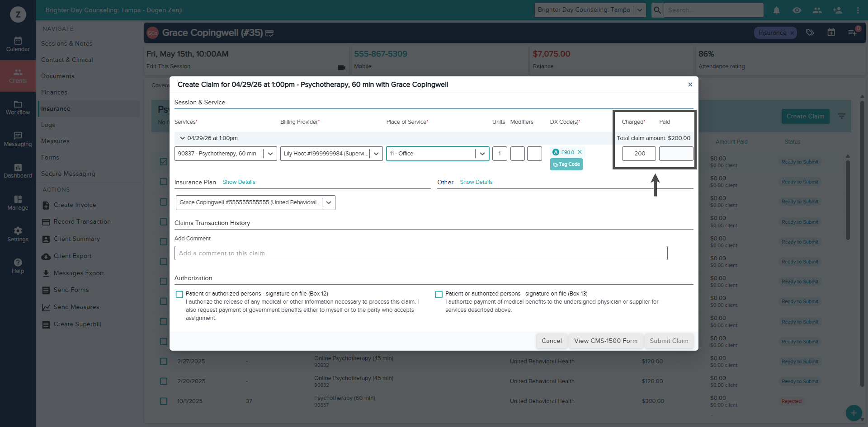Click the Charged amount field
This screenshot has height=427, width=868.
639,154
